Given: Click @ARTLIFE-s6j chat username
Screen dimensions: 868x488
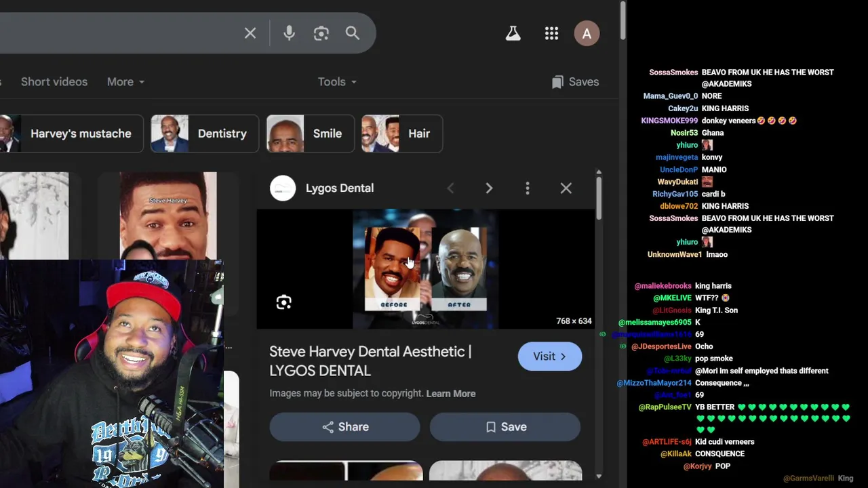Looking at the screenshot, I should [667, 442].
